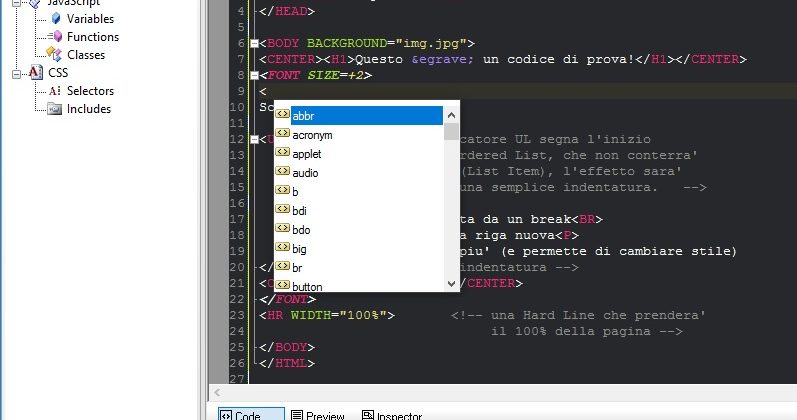
Task: Choose applet from the autocomplete list
Action: [x=366, y=154]
